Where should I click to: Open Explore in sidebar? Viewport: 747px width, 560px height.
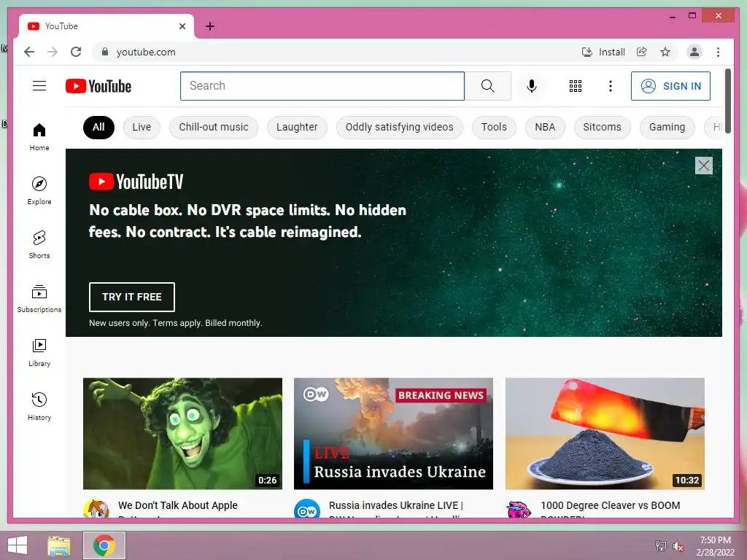tap(39, 191)
